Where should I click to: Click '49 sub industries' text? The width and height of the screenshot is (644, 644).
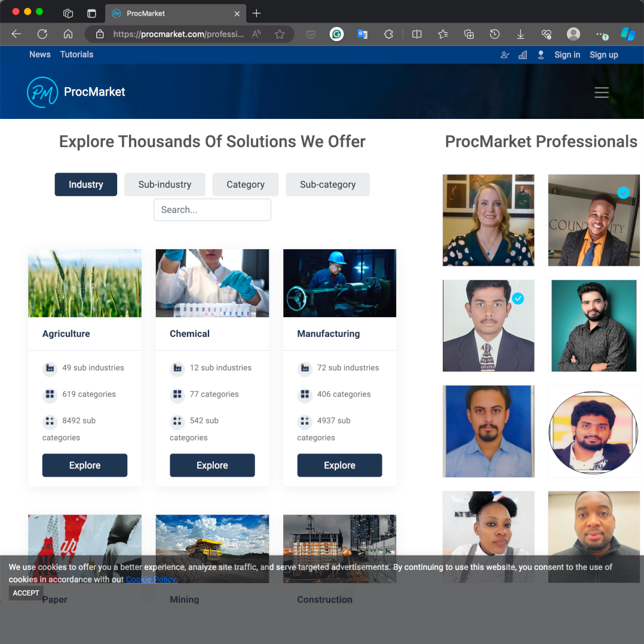click(93, 367)
